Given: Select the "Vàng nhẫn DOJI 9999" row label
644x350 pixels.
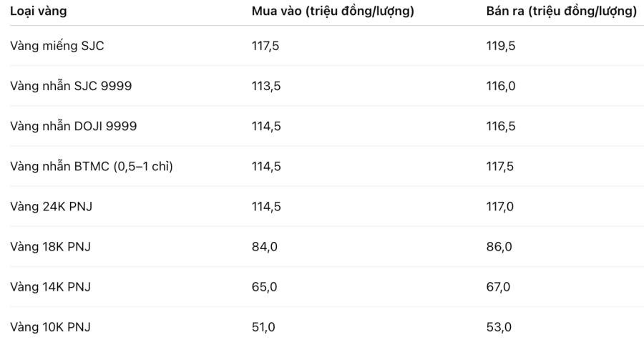Looking at the screenshot, I should point(73,126).
